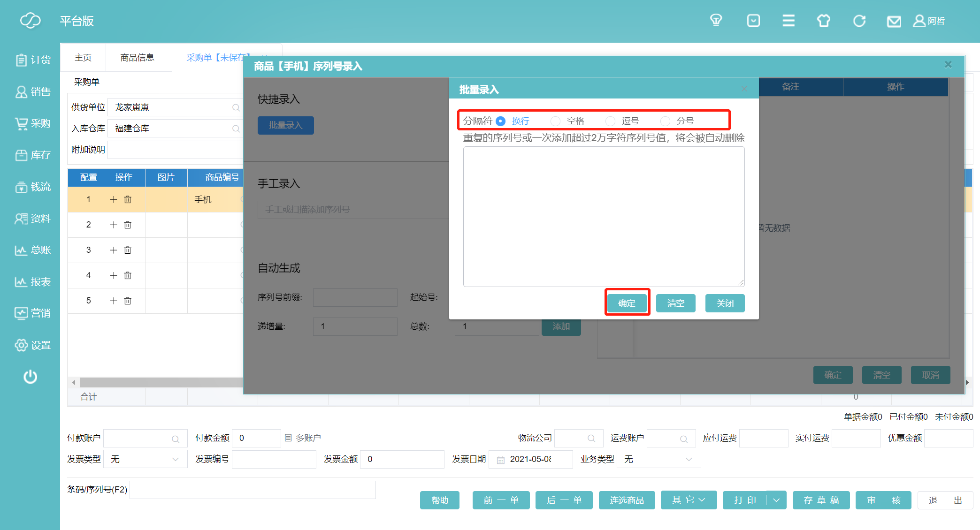Click the horizontal scrollbar under the table

pyautogui.click(x=160, y=383)
